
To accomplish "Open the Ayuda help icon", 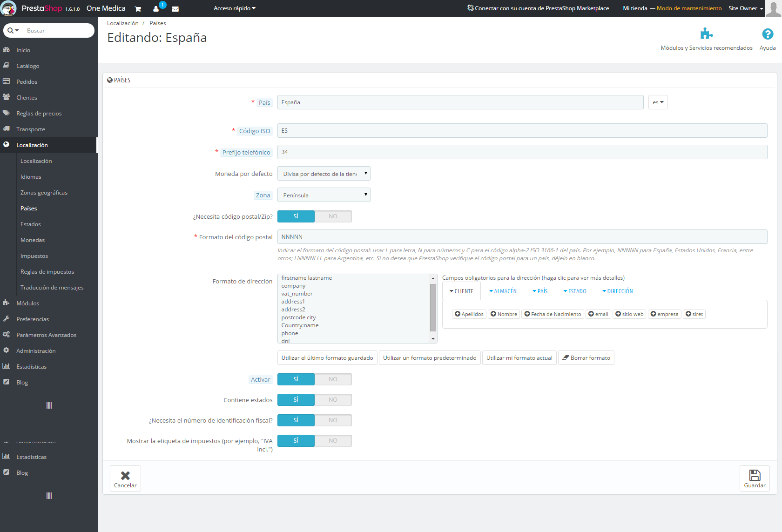I will tap(768, 34).
